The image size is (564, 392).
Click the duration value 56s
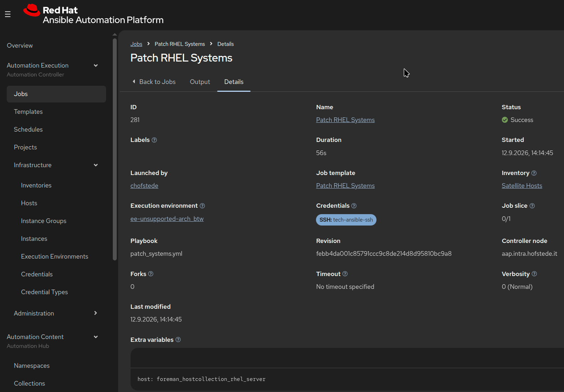click(x=321, y=153)
